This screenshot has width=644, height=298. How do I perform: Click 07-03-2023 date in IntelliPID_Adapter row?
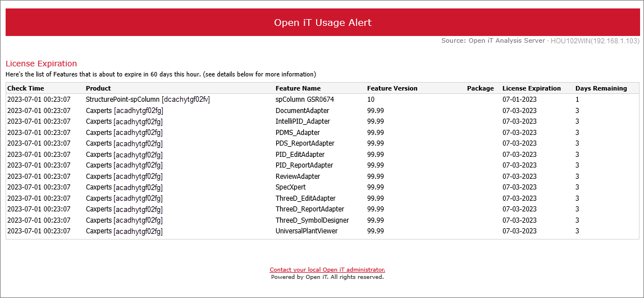click(519, 121)
